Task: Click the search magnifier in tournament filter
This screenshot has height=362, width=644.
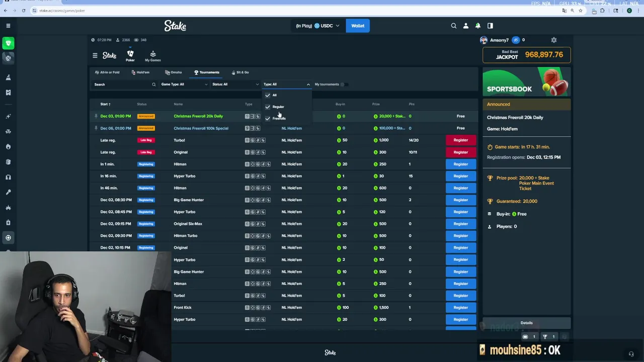Action: coord(153,84)
